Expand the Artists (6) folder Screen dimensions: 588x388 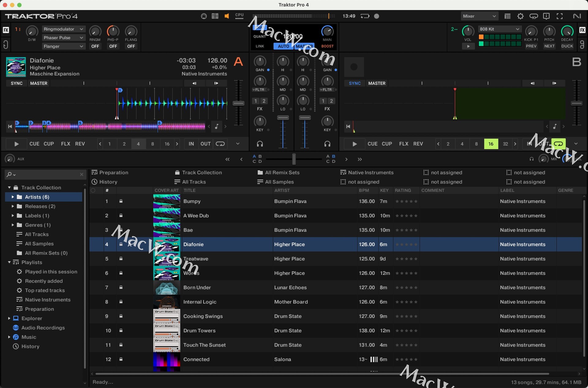[x=13, y=197]
